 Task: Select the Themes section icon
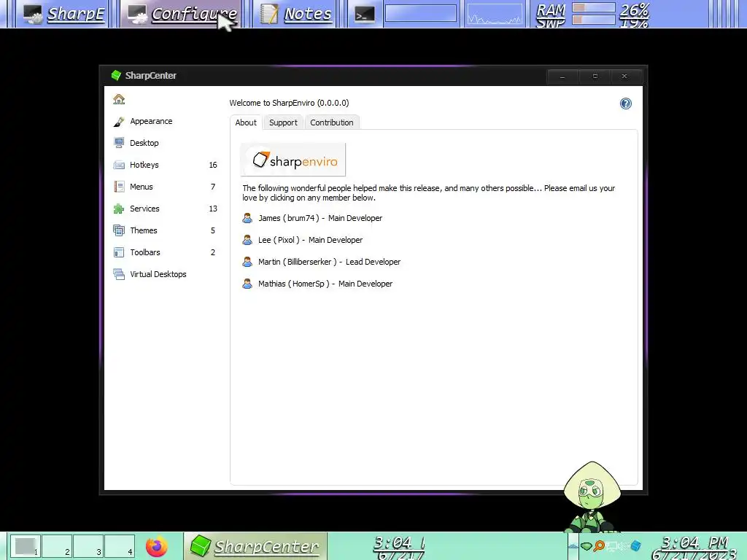[119, 230]
